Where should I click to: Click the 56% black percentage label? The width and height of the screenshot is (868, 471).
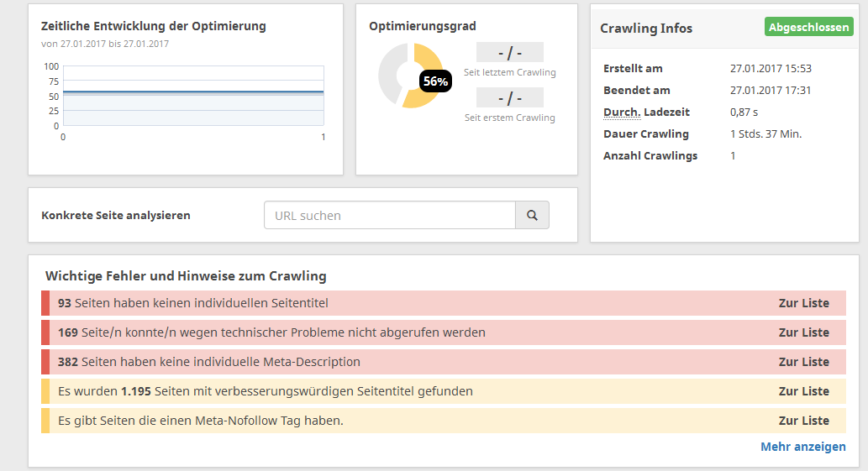(435, 81)
